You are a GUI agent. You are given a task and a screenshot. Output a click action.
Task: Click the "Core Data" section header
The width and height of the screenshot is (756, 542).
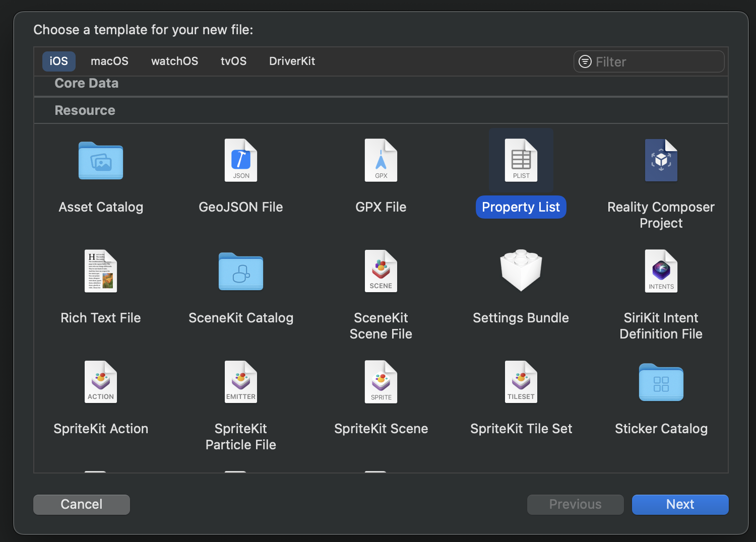tap(87, 83)
